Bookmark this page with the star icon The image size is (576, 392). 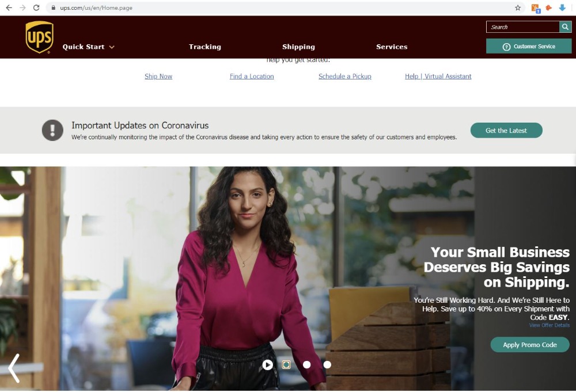[x=518, y=7]
